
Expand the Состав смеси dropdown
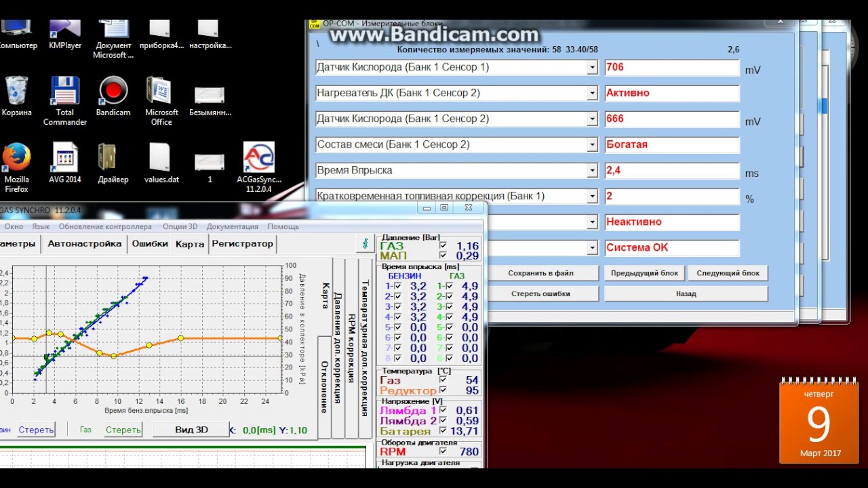point(592,145)
